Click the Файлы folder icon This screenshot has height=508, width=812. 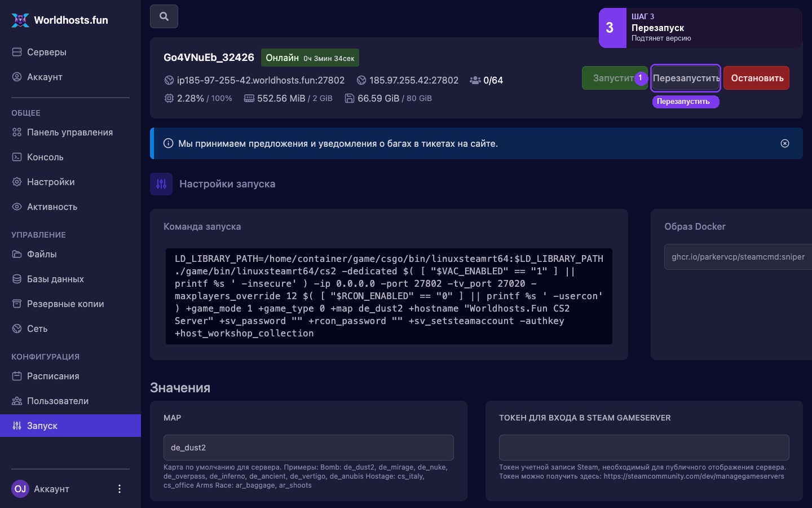click(x=17, y=254)
